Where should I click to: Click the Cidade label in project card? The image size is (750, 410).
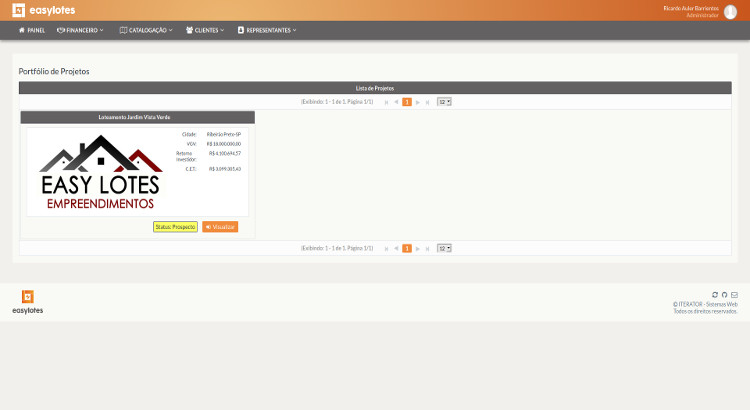189,134
